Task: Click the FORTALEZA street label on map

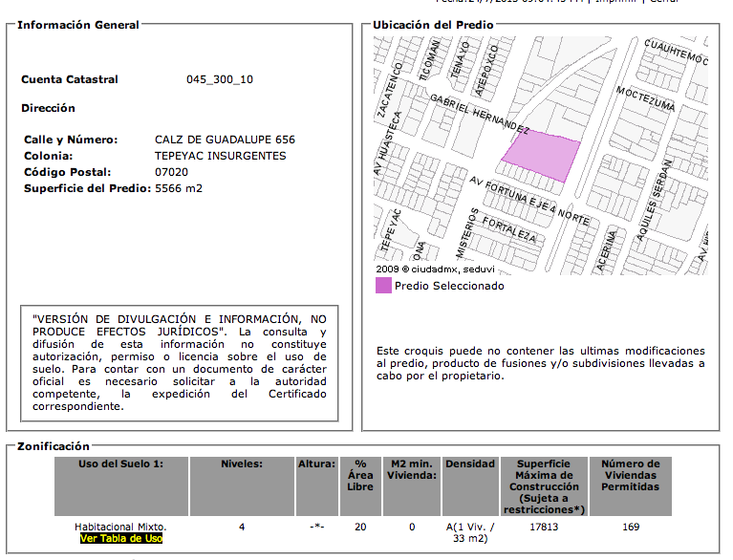Action: point(509,229)
